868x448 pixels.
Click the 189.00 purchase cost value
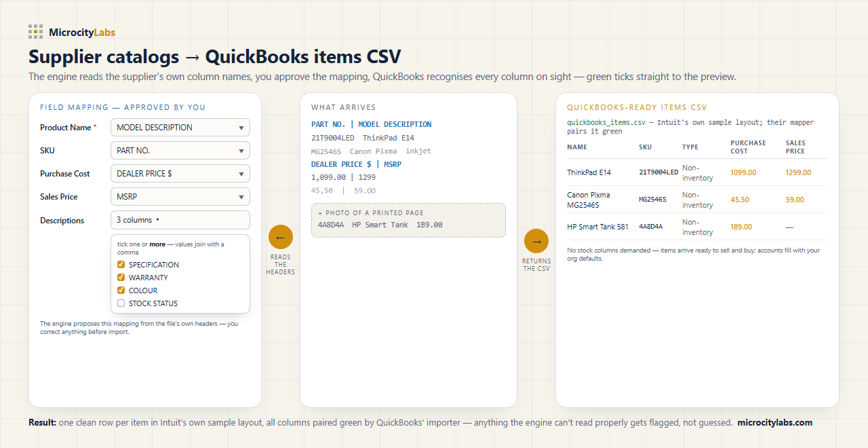[741, 227]
